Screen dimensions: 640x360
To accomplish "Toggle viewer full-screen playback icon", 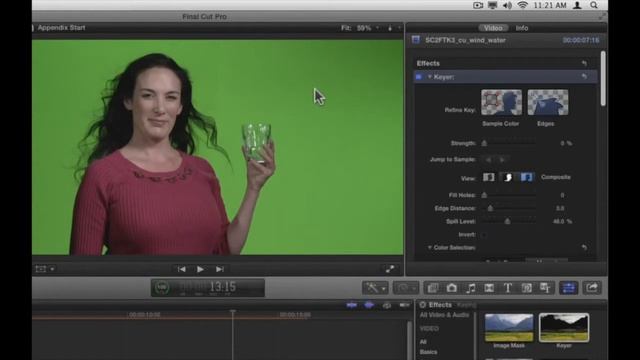I will pyautogui.click(x=390, y=269).
